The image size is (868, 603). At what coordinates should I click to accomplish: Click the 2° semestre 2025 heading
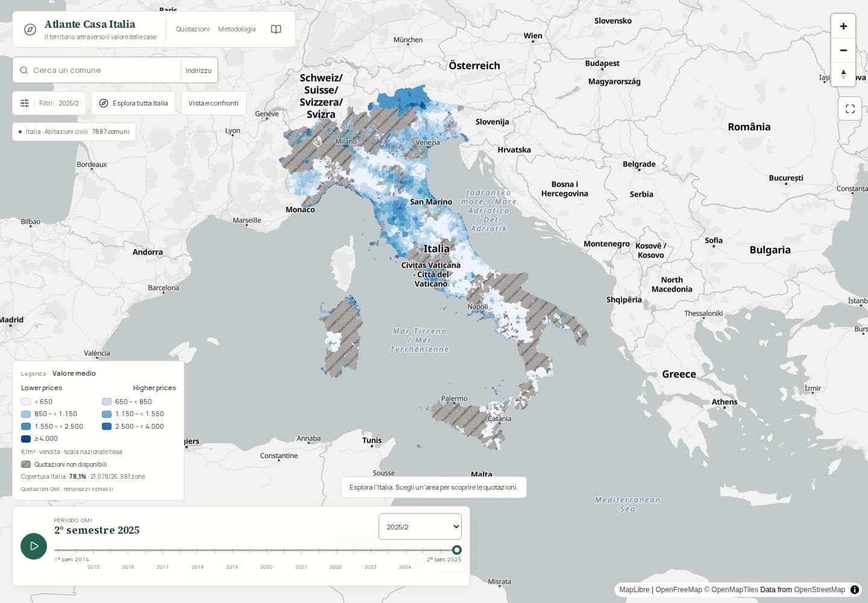pos(97,530)
